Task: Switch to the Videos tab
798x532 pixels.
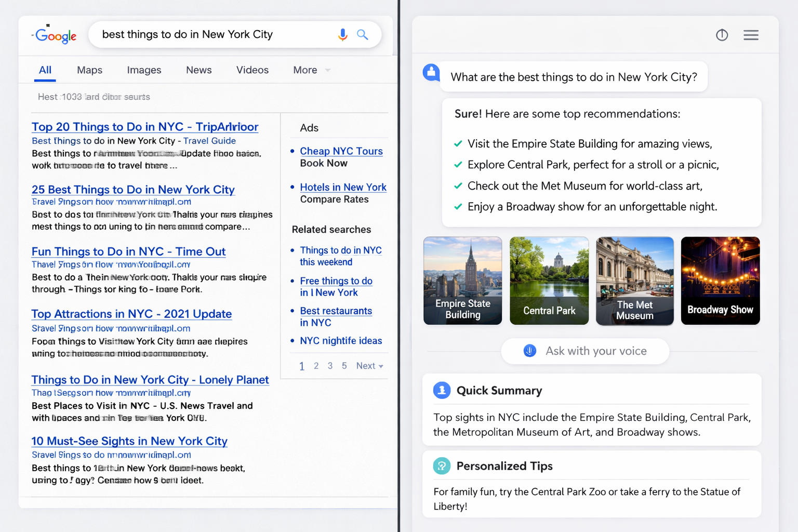Action: (x=252, y=70)
